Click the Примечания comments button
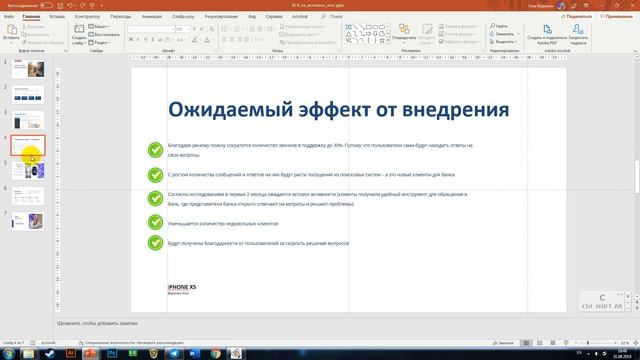 coord(616,16)
